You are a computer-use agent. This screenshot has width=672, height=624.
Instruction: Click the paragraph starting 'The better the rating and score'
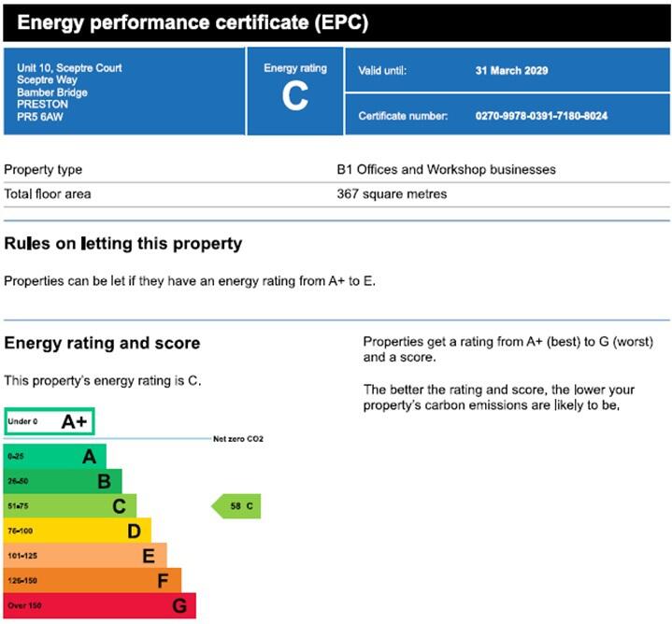click(499, 397)
